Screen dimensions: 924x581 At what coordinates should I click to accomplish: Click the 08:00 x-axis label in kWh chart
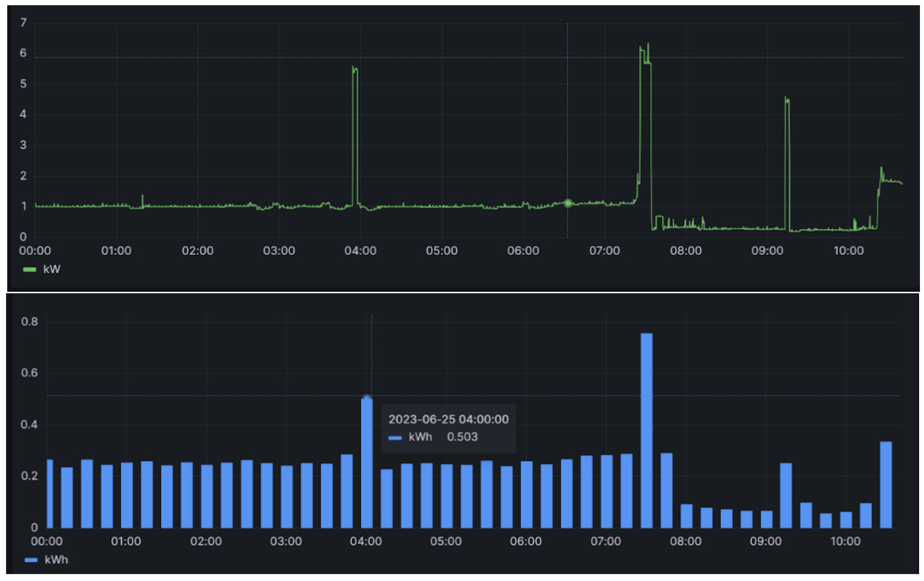point(686,541)
